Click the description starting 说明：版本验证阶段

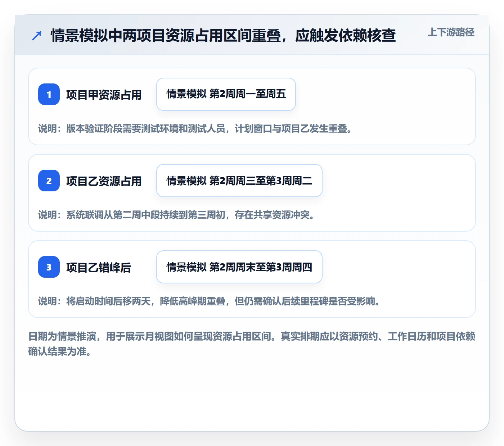coord(195,128)
